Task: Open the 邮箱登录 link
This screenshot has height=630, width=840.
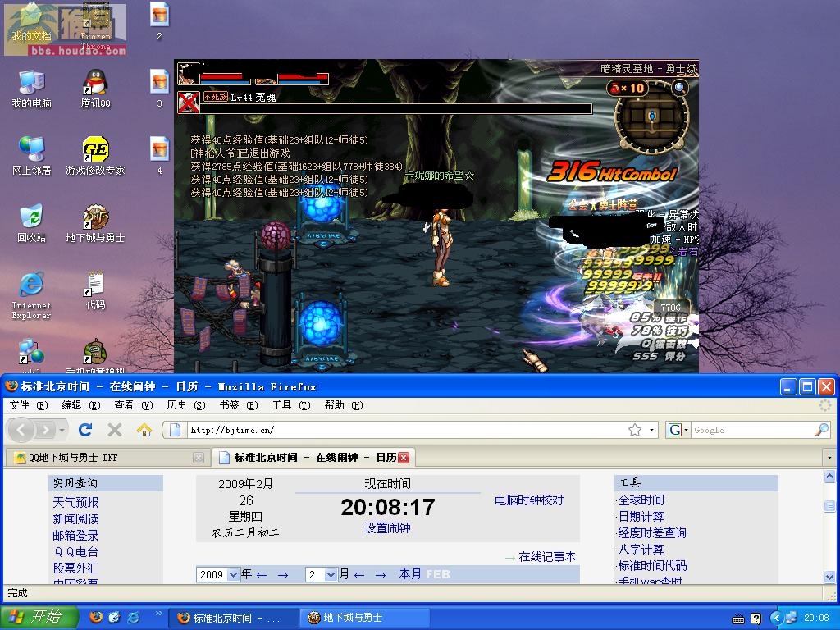Action: click(75, 535)
